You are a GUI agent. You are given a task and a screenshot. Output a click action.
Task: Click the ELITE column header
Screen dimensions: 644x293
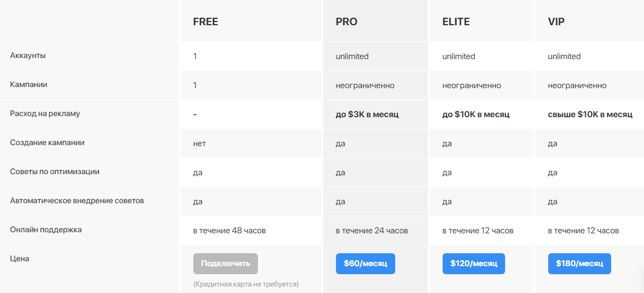(456, 22)
